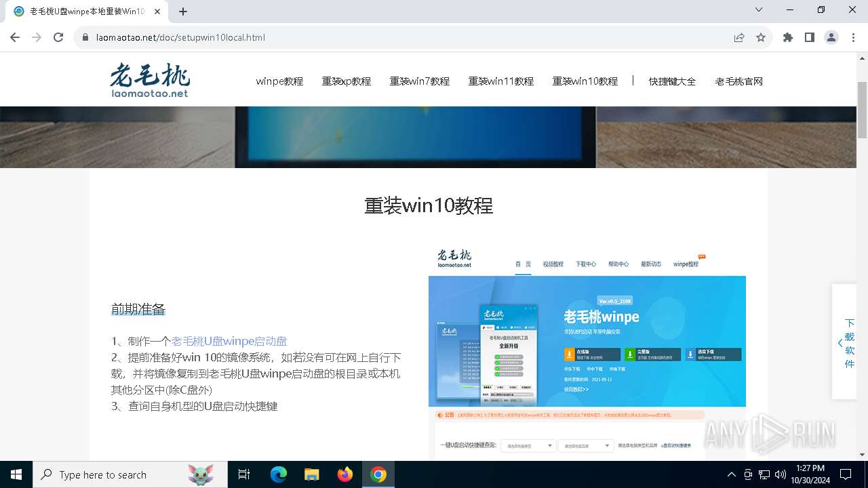Click the browser back arrow
The height and width of the screenshot is (488, 868).
click(x=15, y=37)
